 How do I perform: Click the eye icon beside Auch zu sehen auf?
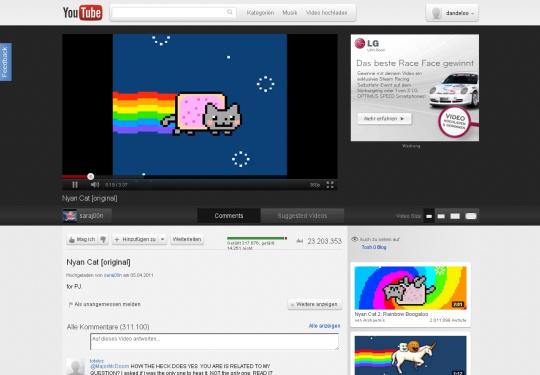click(355, 239)
